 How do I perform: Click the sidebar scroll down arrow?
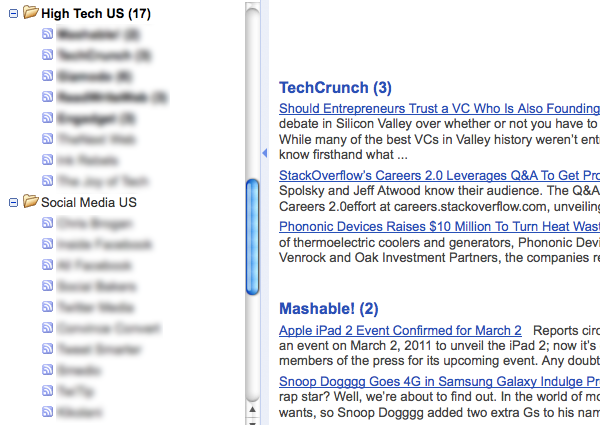252,418
